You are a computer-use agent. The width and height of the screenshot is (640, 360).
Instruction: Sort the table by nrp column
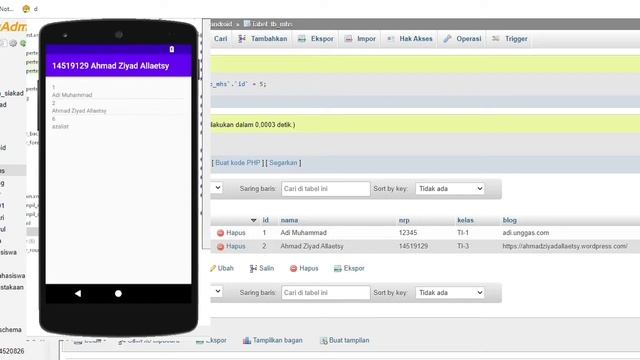(404, 220)
